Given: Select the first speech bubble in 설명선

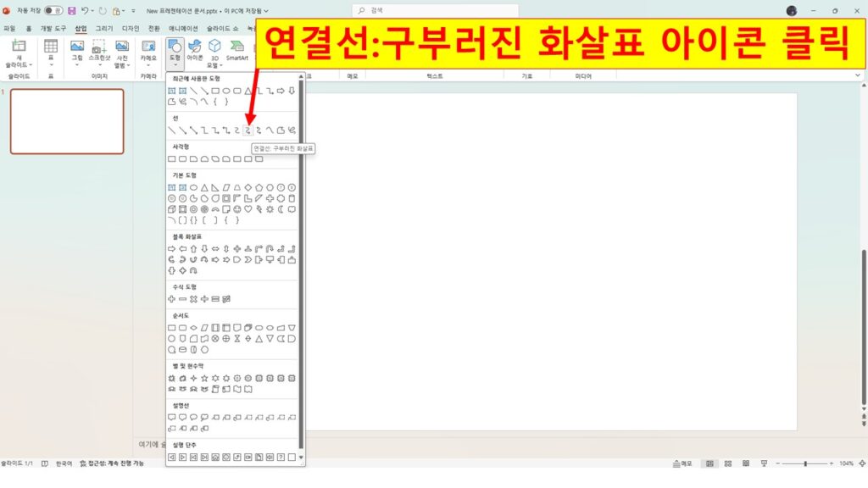Looking at the screenshot, I should point(171,418).
